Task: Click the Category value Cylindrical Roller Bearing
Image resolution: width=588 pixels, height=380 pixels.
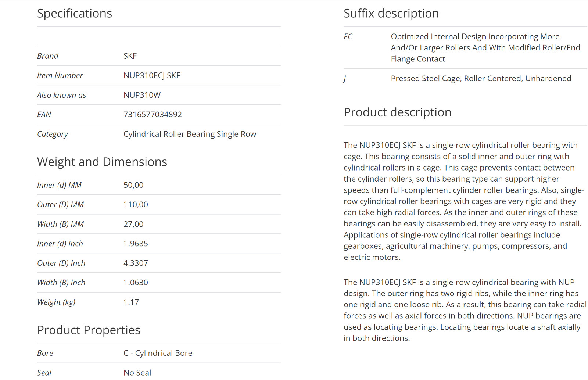Action: pos(190,134)
